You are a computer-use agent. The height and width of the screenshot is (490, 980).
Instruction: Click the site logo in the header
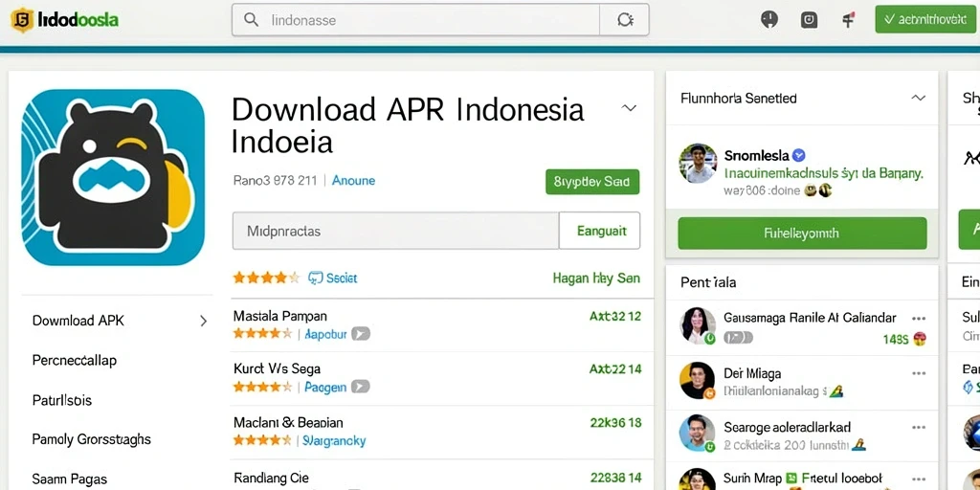click(65, 20)
